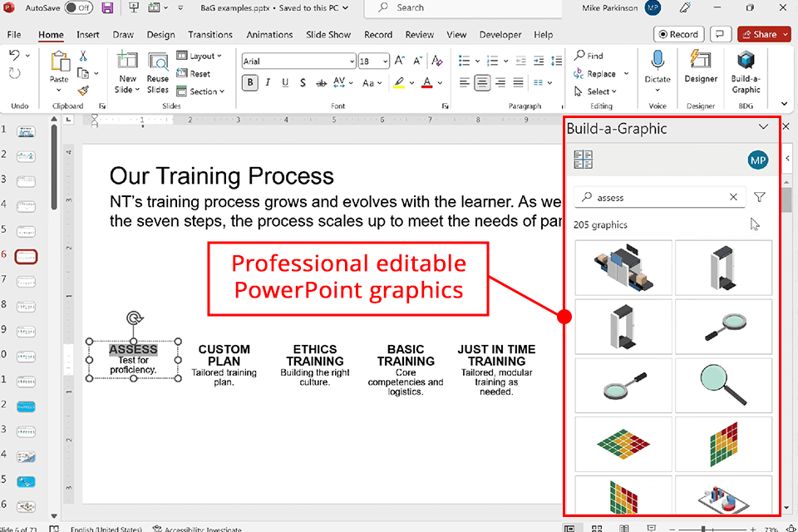Click the Undo arrow icon
This screenshot has width=798, height=532.
[x=14, y=55]
